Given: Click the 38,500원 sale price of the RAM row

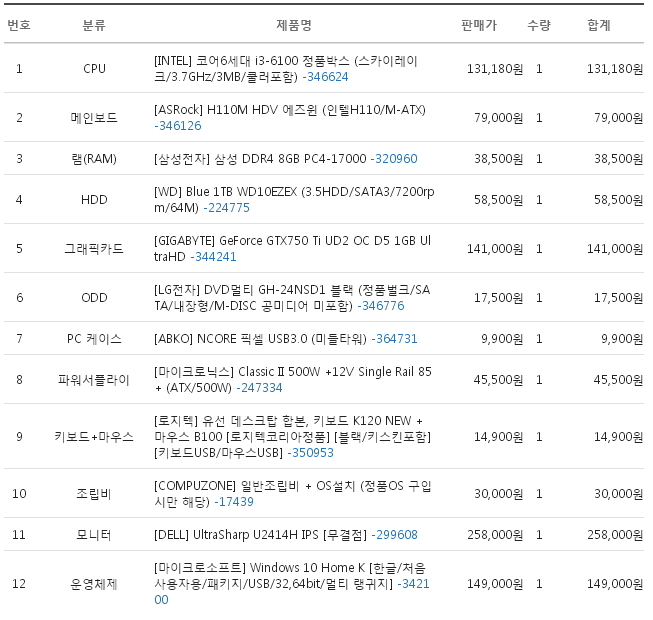Looking at the screenshot, I should pos(498,159).
